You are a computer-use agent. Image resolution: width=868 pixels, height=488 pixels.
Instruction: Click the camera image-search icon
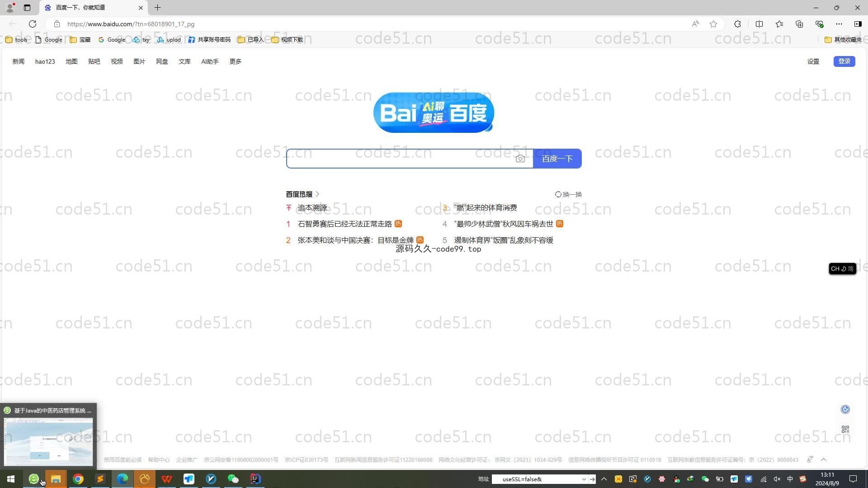coord(520,159)
